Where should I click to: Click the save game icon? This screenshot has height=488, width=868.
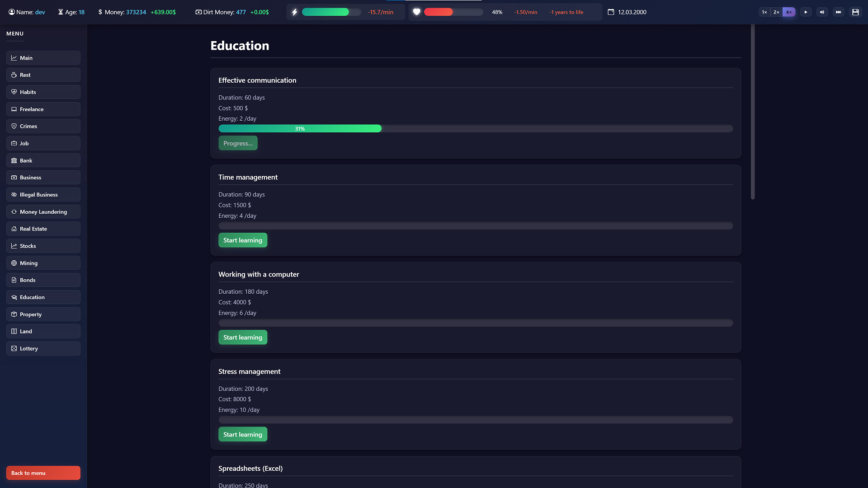click(x=855, y=12)
